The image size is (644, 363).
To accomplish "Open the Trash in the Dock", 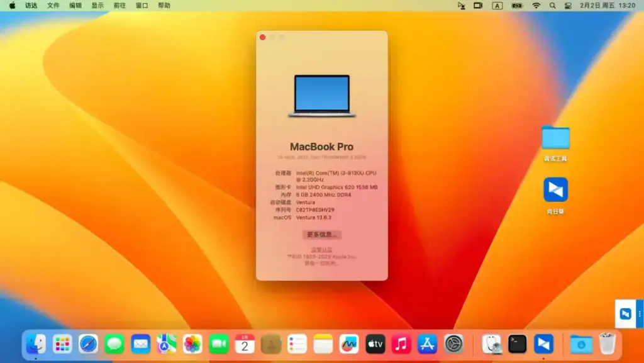I will click(607, 344).
